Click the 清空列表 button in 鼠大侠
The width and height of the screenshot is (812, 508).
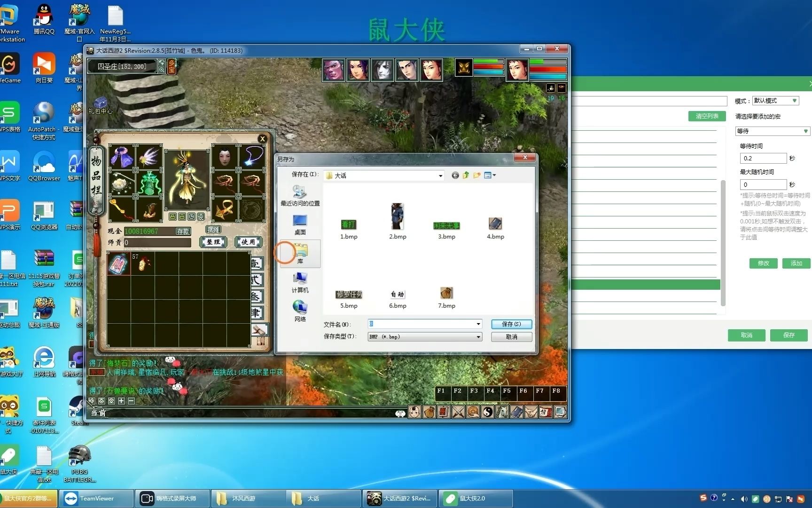pos(707,116)
